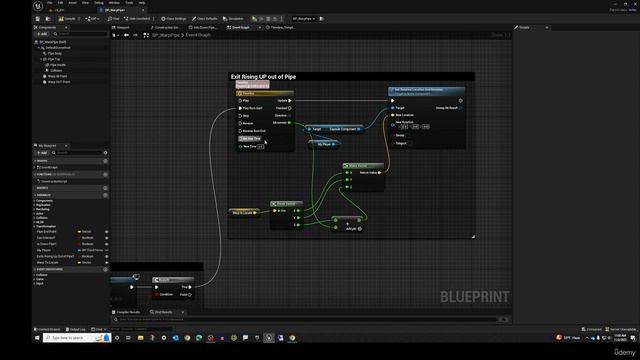Click the Simulation toolbar icon

(x=233, y=19)
